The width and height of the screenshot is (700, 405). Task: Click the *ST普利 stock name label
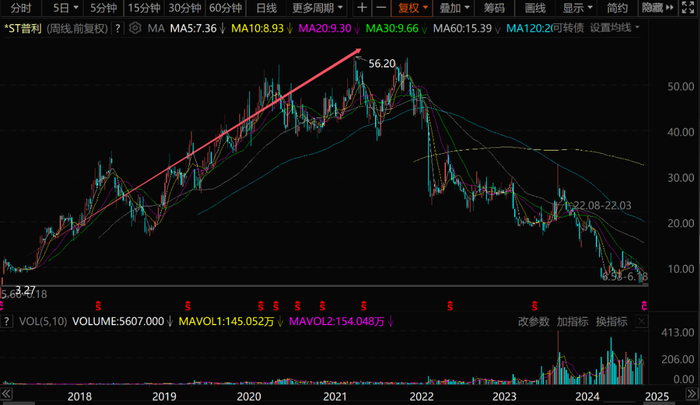pyautogui.click(x=23, y=29)
